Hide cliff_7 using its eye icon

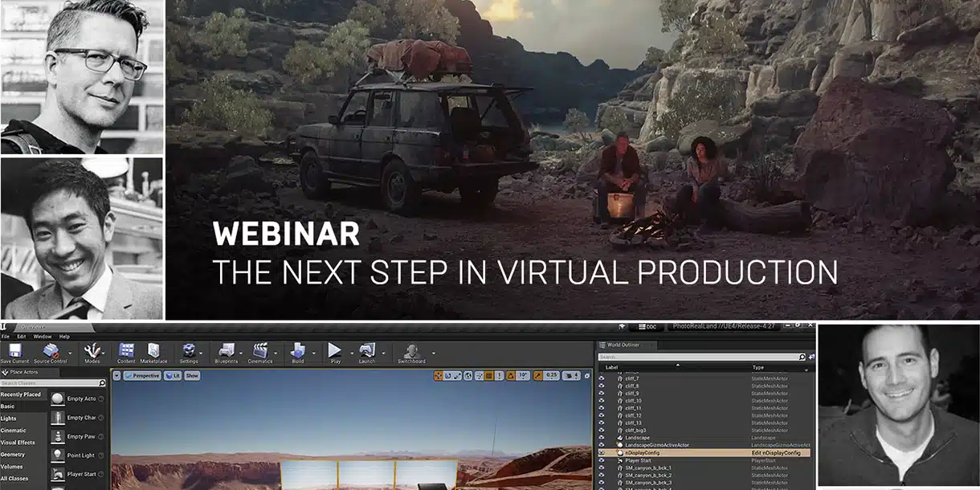[x=602, y=378]
